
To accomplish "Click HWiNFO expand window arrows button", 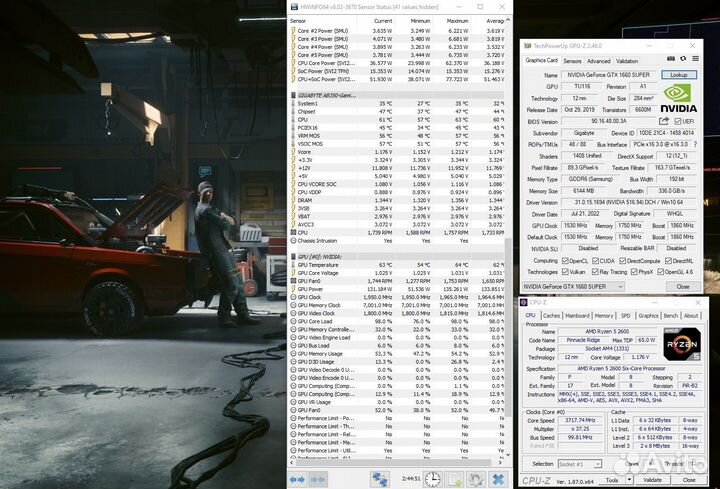I will 297,479.
